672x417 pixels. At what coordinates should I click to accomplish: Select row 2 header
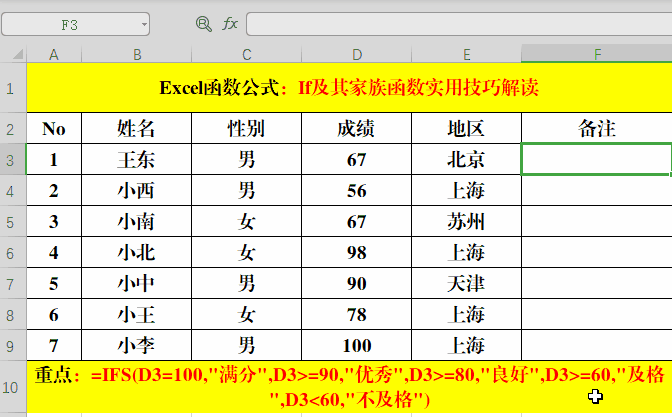(11, 129)
